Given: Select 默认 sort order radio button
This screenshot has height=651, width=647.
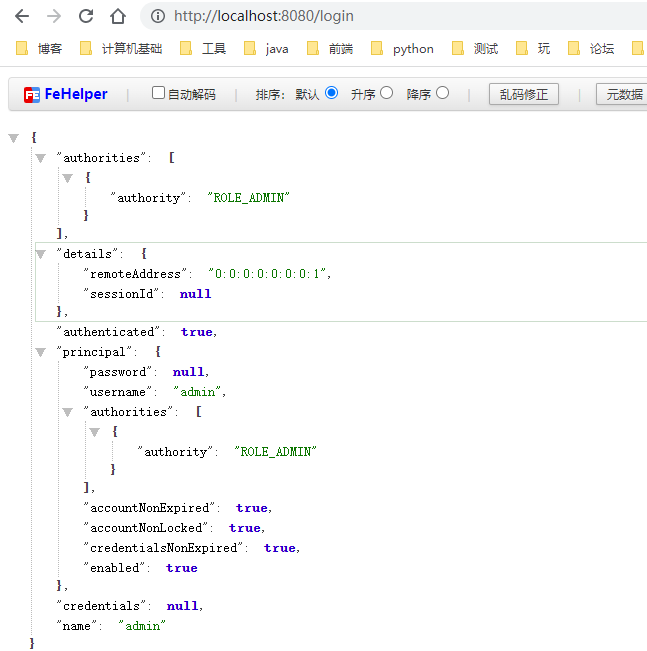Looking at the screenshot, I should [331, 93].
